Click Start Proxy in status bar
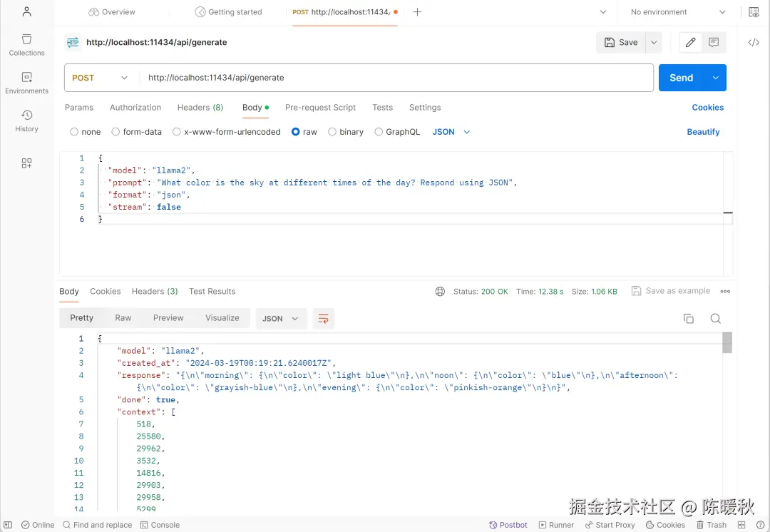770x532 pixels. pyautogui.click(x=610, y=525)
